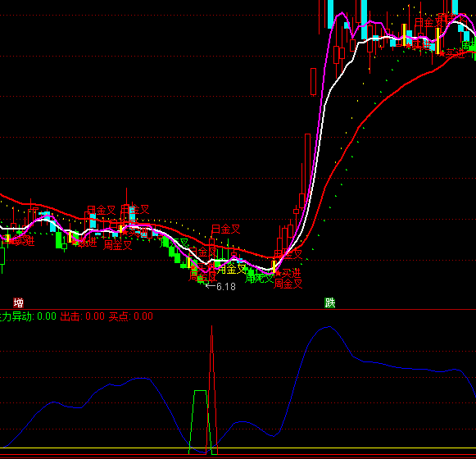Viewport: 476px width, 459px height.
Task: Click the 出击 indicator value label
Action: [83, 316]
